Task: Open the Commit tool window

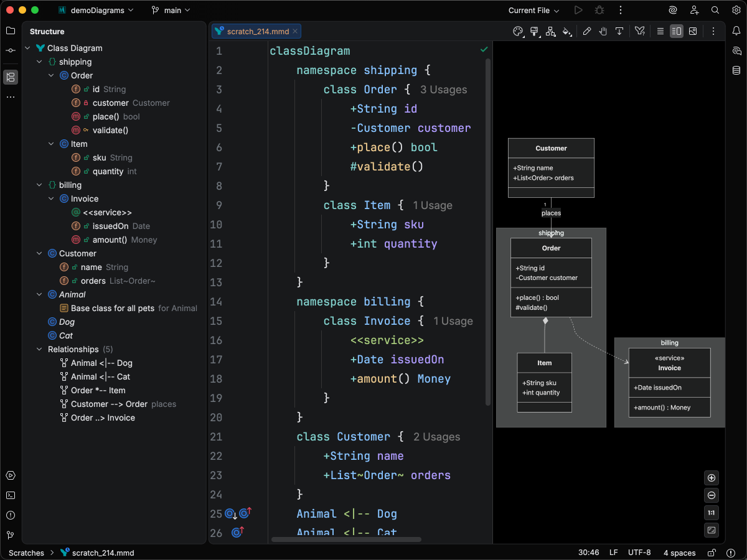Action: [x=11, y=50]
